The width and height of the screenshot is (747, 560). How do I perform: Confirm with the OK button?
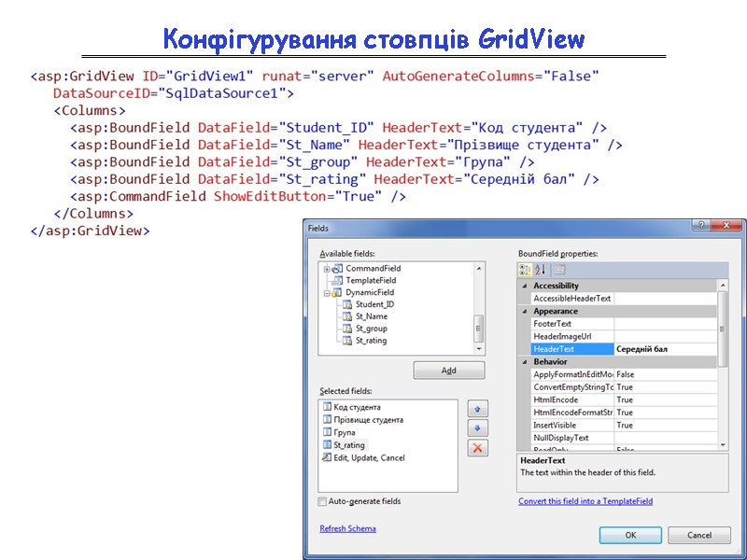click(x=630, y=535)
